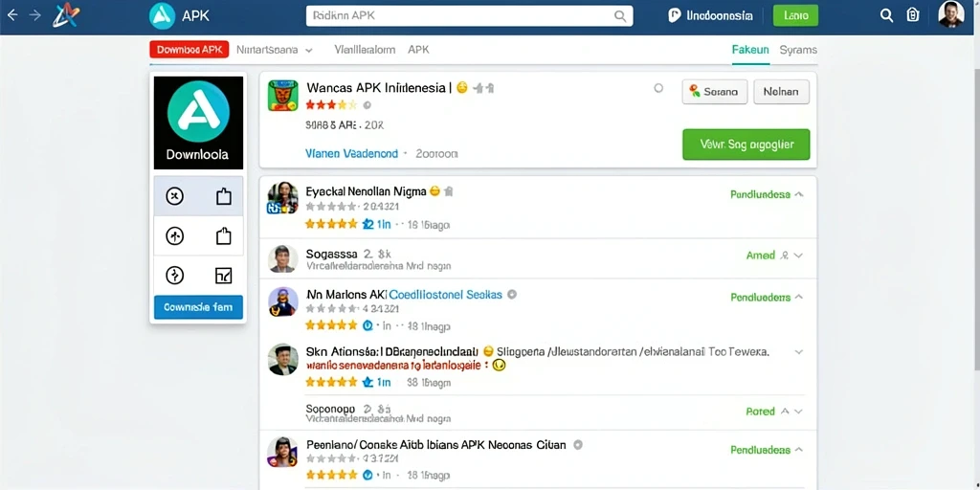Click into the Ridknn APK search field
This screenshot has height=490, width=980.
tap(469, 16)
